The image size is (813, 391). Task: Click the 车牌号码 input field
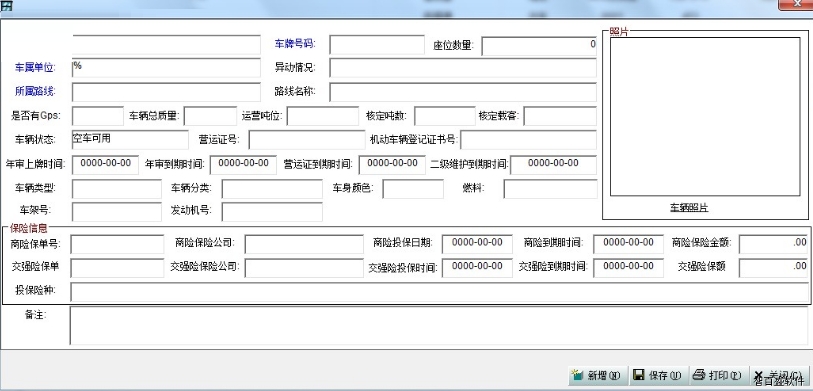tap(377, 45)
